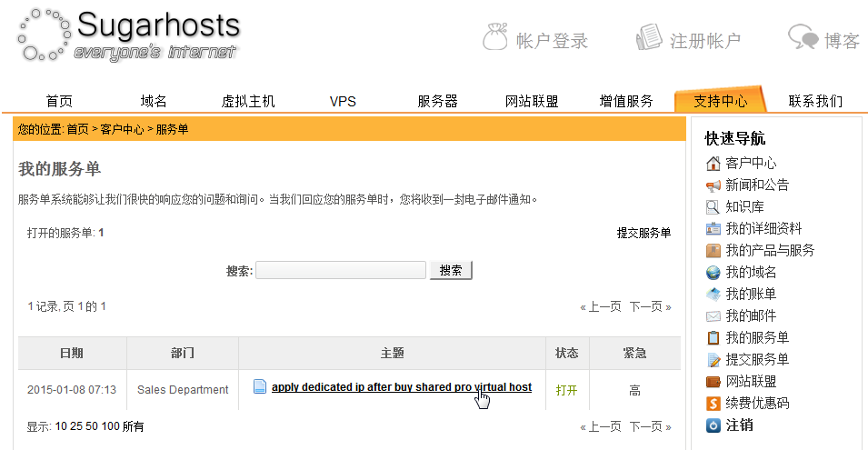The image size is (868, 450).
Task: Open the 首页 navigation tab
Action: (59, 101)
